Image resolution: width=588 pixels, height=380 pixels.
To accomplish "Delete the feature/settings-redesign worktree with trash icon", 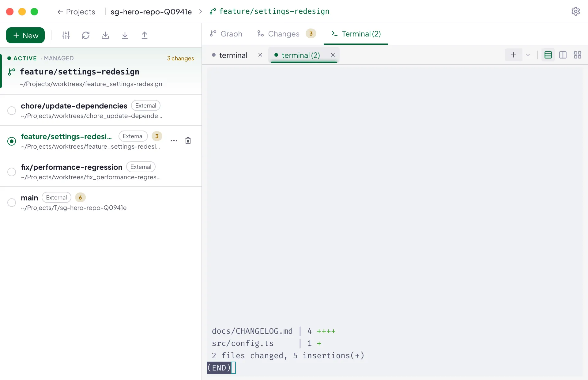I will click(x=188, y=141).
